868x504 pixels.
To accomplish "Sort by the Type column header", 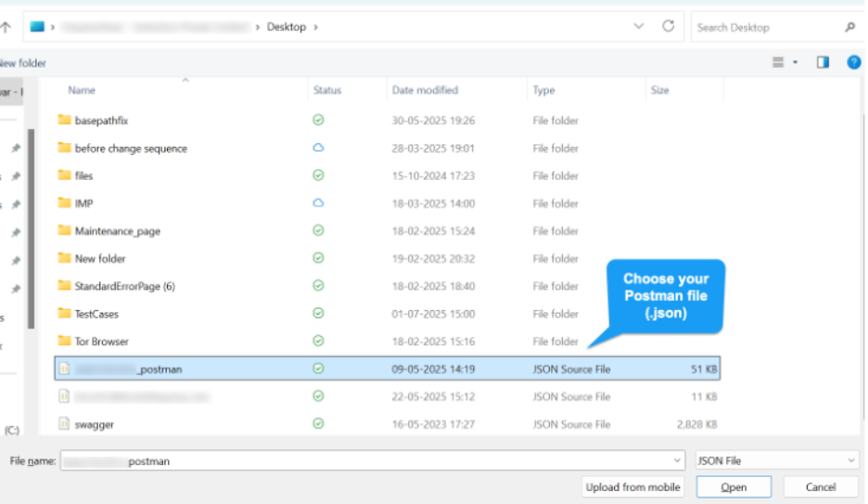I will click(543, 90).
